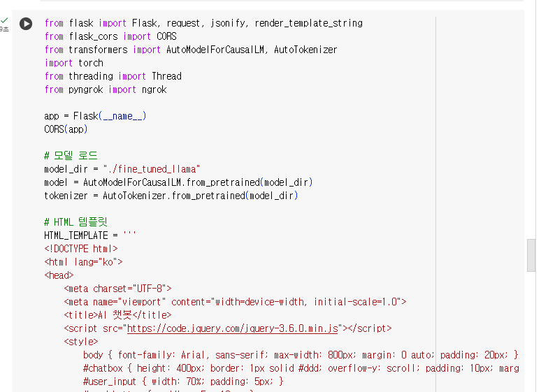Click the '#user_input' CSS rule line
Image resolution: width=541 pixels, height=392 pixels.
pos(183,382)
